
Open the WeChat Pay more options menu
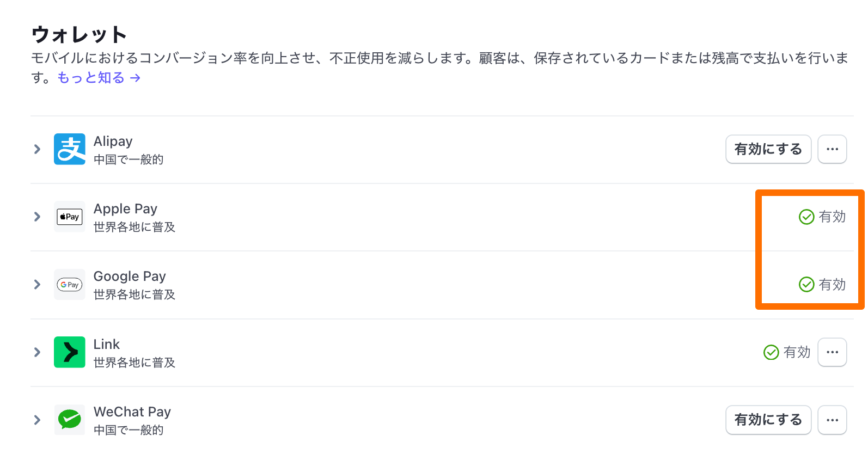pos(832,420)
